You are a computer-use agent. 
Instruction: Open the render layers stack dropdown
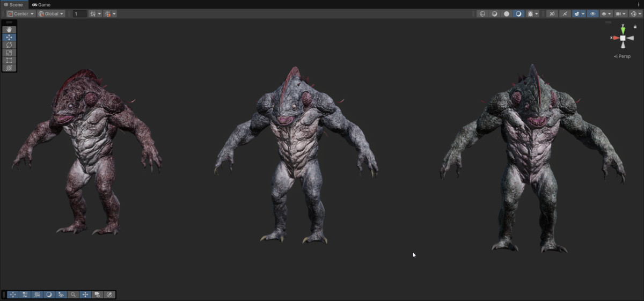point(606,13)
